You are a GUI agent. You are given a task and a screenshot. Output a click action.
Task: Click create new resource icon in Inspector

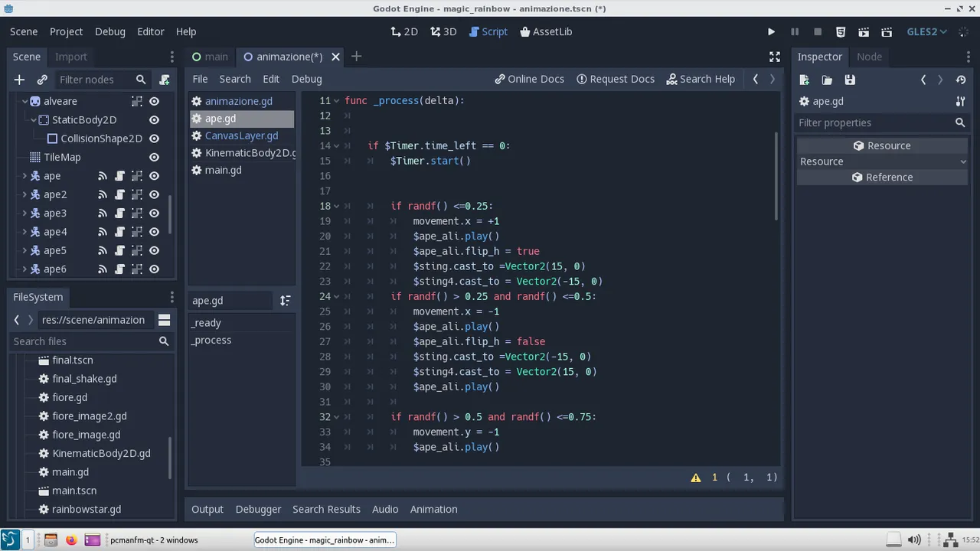804,80
